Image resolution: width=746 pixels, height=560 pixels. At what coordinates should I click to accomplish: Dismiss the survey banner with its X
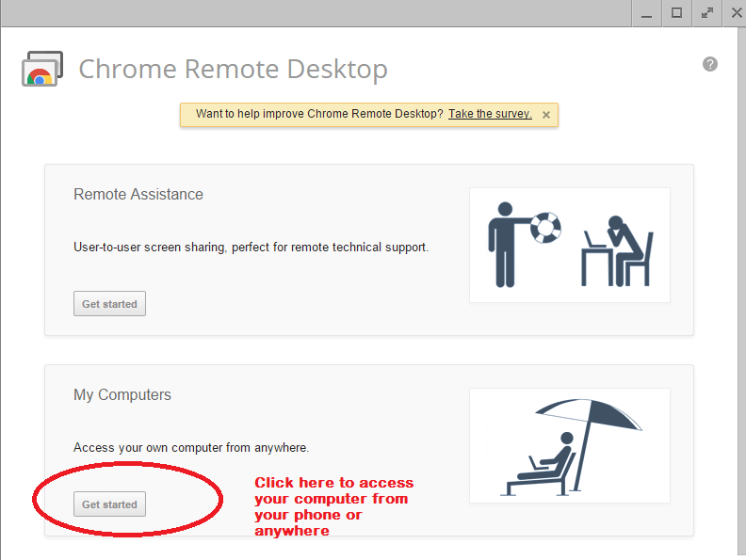(546, 115)
